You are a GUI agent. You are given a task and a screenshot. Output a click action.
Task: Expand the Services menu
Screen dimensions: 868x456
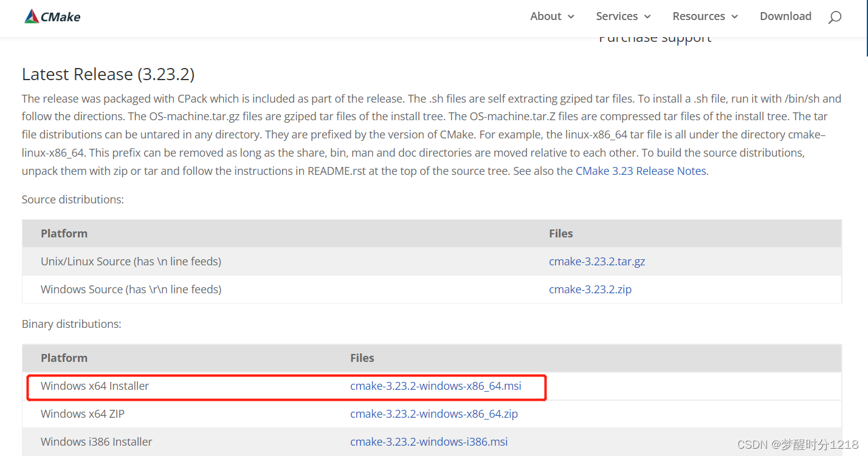coord(623,16)
